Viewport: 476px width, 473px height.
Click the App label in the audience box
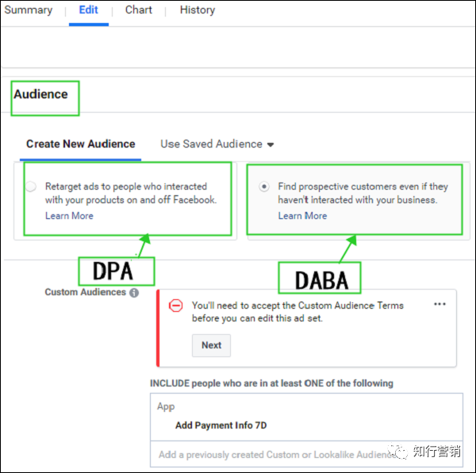point(166,406)
